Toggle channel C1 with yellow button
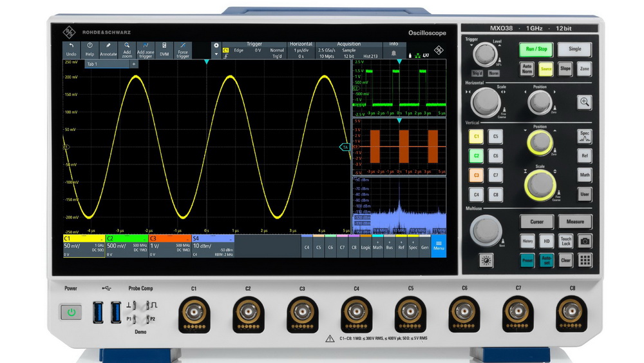Image resolution: width=644 pixels, height=363 pixels. click(477, 137)
